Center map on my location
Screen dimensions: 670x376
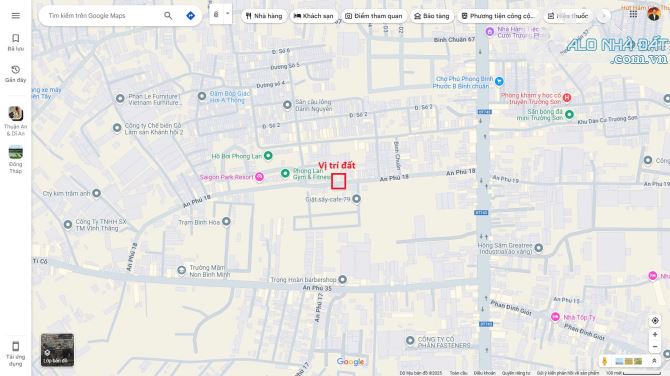coord(655,320)
